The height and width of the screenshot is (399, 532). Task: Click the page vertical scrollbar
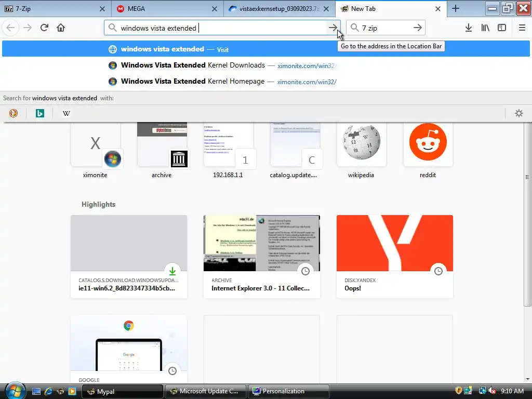click(527, 214)
